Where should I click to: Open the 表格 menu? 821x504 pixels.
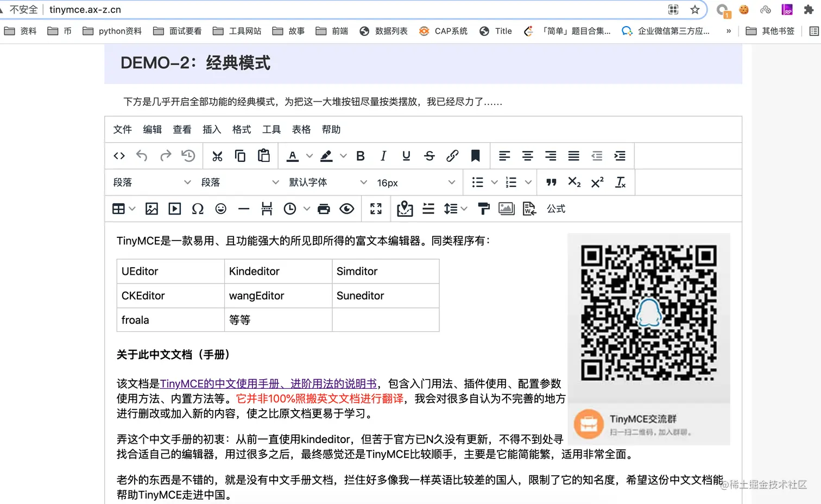coord(301,130)
